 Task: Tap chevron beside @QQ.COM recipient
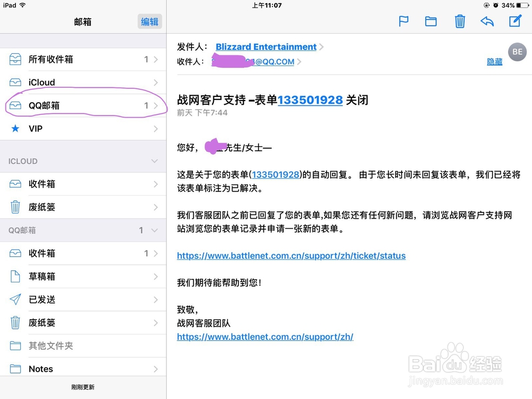[299, 62]
